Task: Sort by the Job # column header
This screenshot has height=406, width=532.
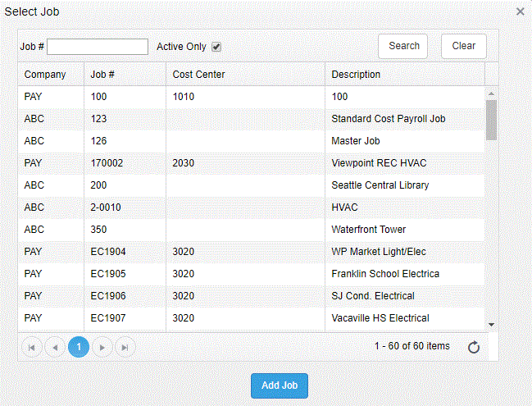Action: coord(125,74)
